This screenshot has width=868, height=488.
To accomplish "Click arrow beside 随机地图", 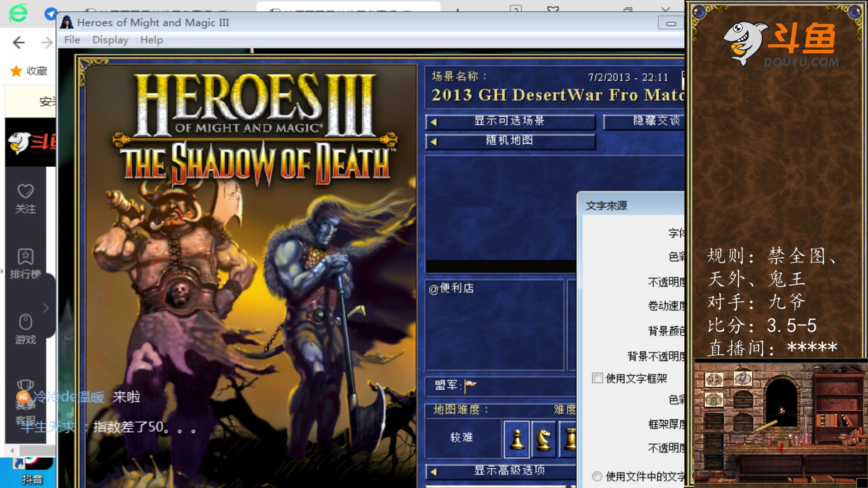I will pos(434,141).
